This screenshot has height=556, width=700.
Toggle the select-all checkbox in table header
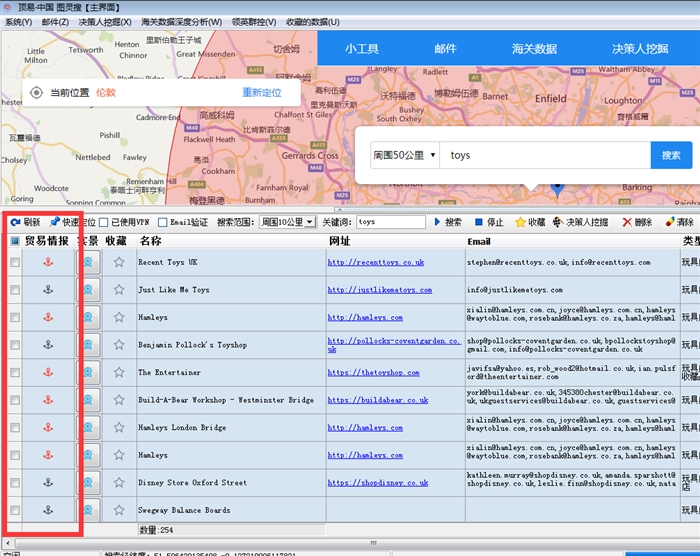point(15,241)
